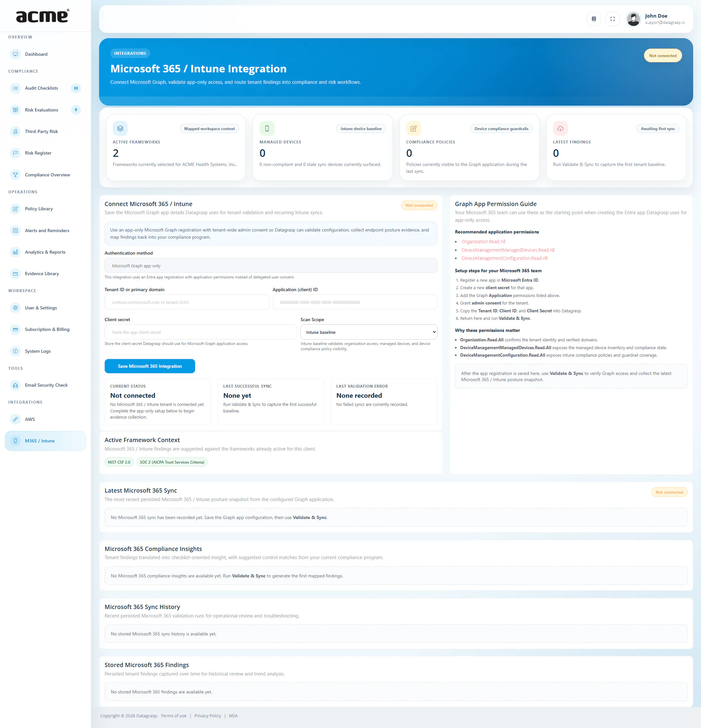The width and height of the screenshot is (701, 728).
Task: Click the Intune device baseline badge
Action: pos(361,129)
